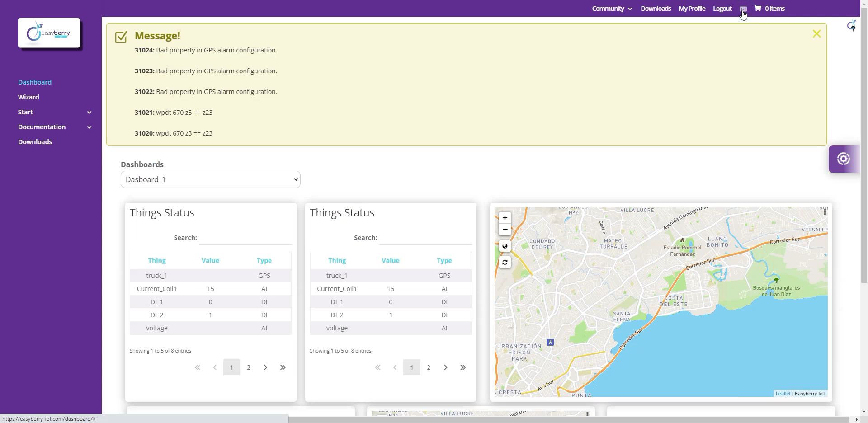Go to next page in right Things Status
Image resolution: width=868 pixels, height=423 pixels.
[x=445, y=367]
